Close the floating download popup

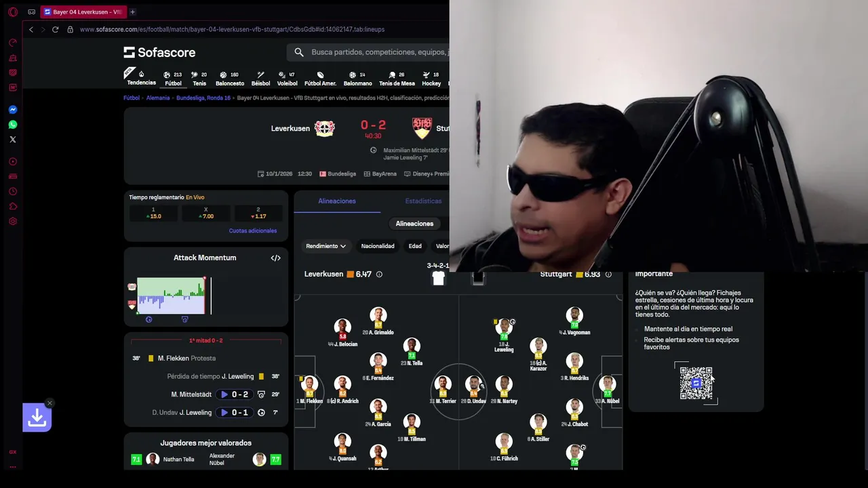point(50,403)
